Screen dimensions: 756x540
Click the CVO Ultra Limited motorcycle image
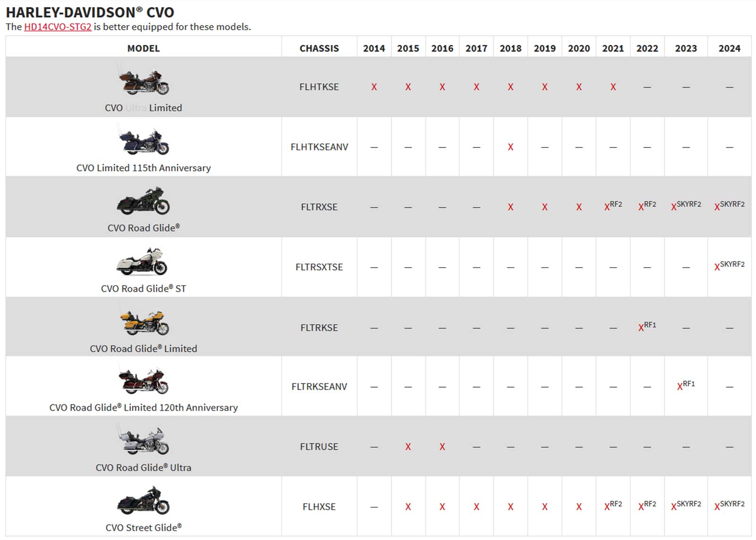144,80
